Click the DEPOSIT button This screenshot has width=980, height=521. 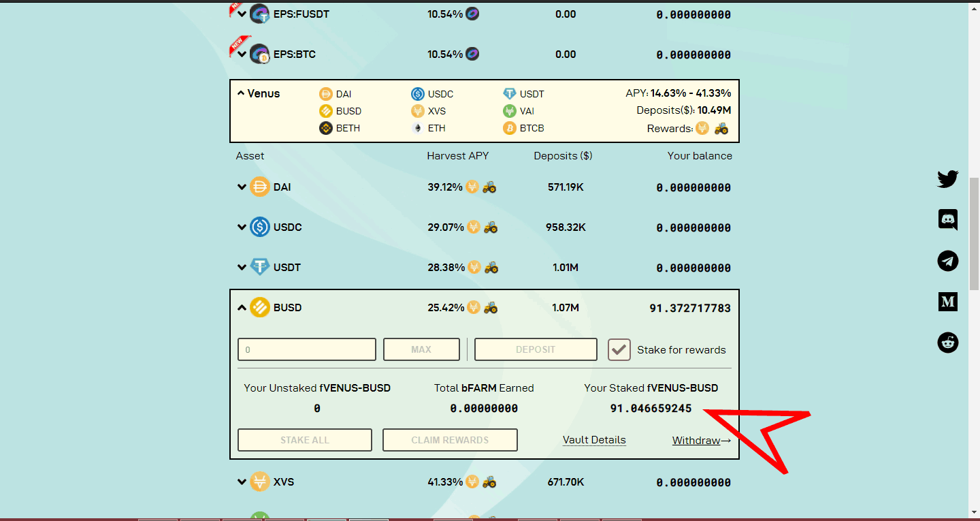pyautogui.click(x=536, y=349)
